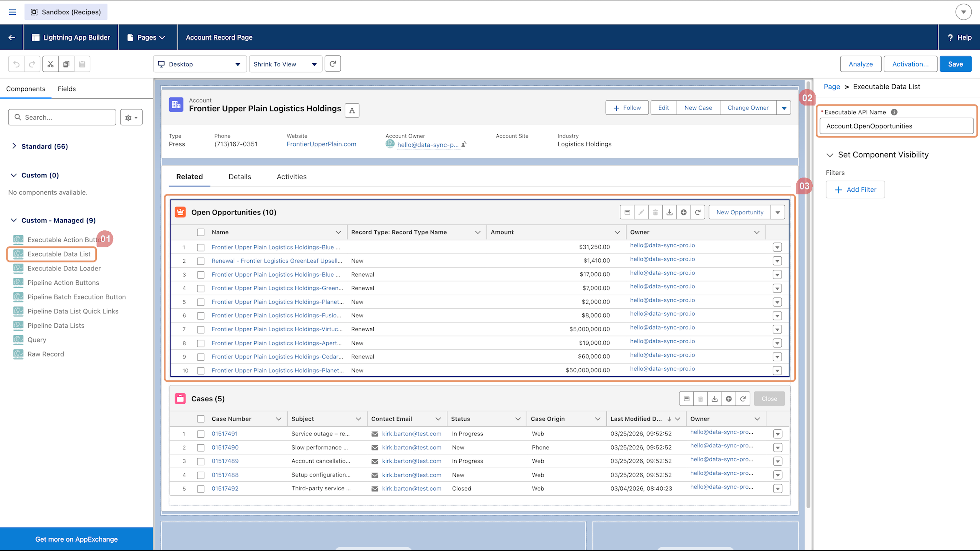This screenshot has height=551, width=980.
Task: Check the box for opportunity row 2 Renewal
Action: [201, 261]
